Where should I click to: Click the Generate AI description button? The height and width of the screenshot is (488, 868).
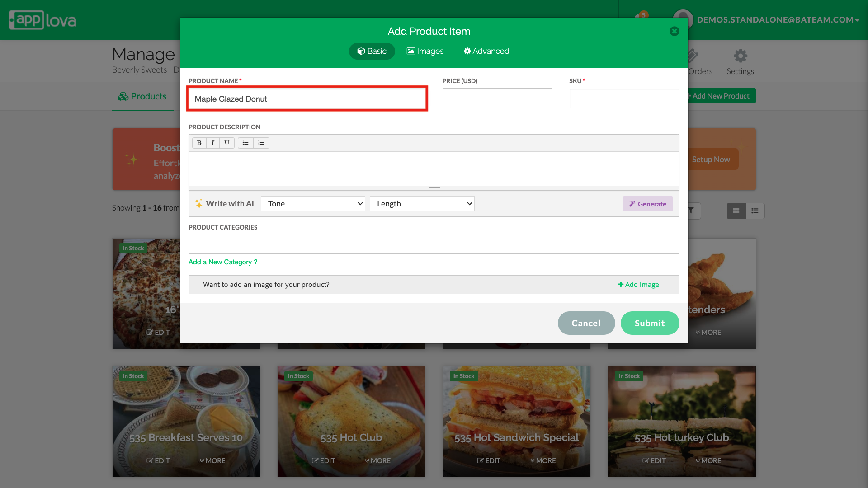(647, 204)
